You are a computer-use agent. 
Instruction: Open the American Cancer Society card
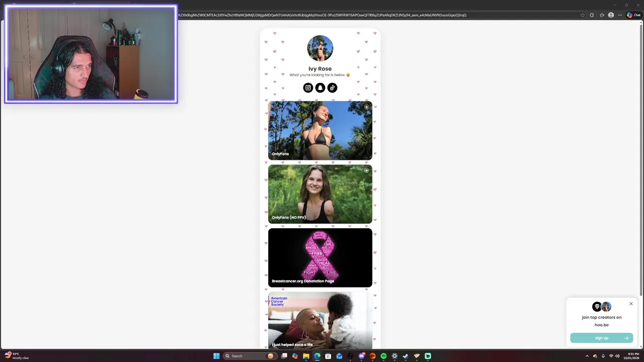click(320, 320)
